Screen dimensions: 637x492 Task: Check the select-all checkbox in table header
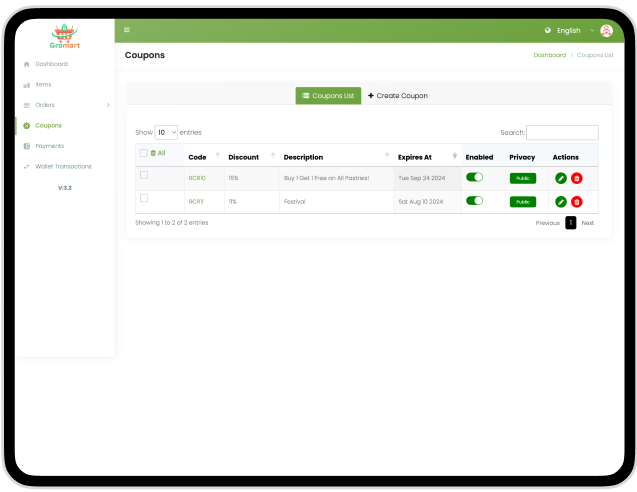point(144,153)
